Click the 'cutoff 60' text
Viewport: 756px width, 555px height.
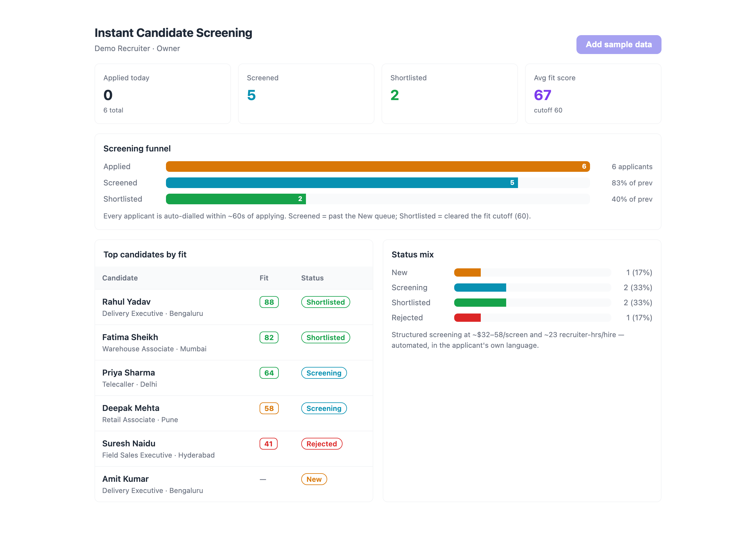pyautogui.click(x=548, y=110)
